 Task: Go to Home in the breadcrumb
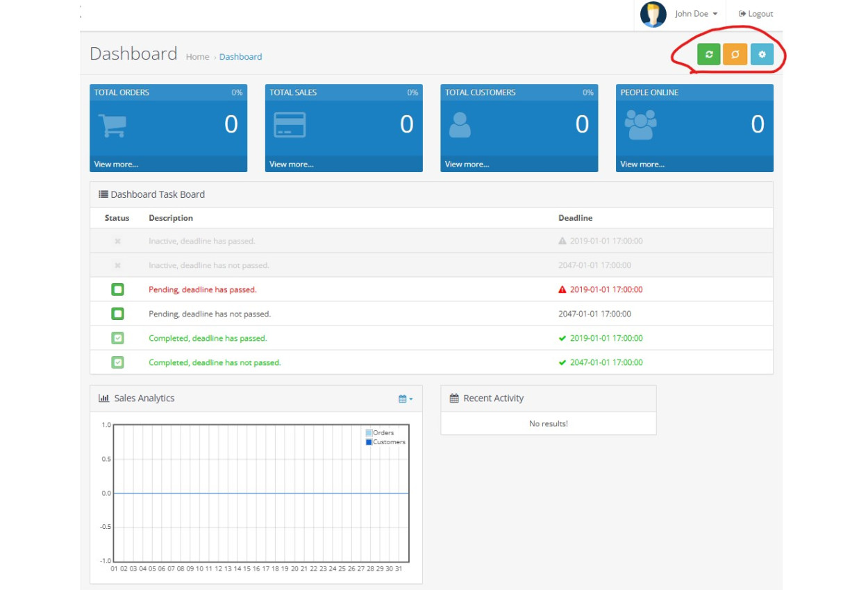coord(197,57)
